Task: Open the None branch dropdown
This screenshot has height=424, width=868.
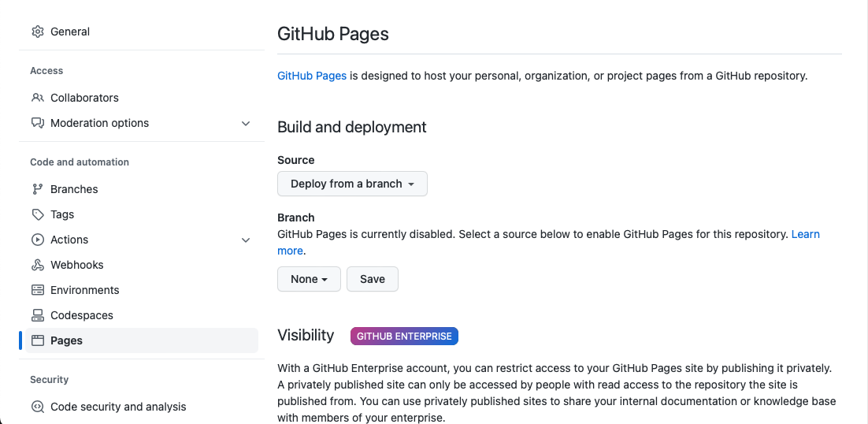Action: click(x=309, y=279)
